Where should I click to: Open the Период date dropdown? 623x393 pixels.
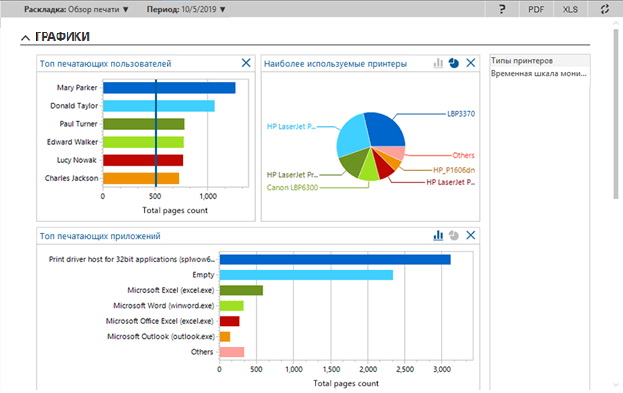click(x=186, y=9)
